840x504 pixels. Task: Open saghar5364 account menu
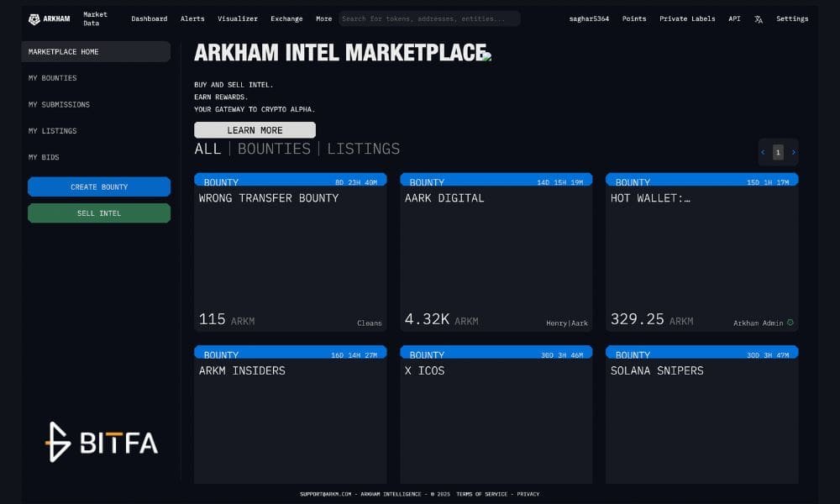(x=589, y=18)
